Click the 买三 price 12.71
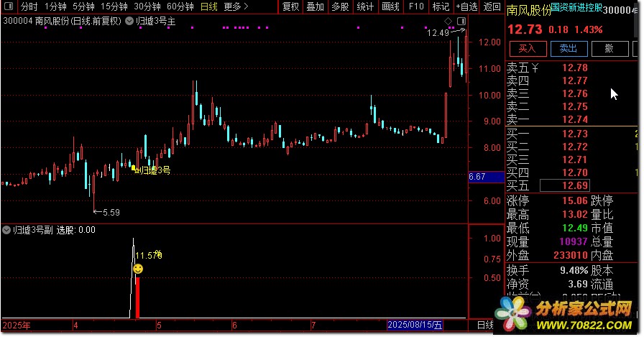This screenshot has width=644, height=337. point(575,160)
